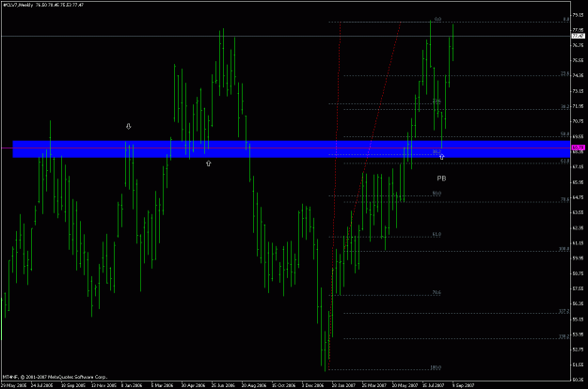
Task: Select the Fibonacci 61.8 level label
Action: [x=565, y=161]
